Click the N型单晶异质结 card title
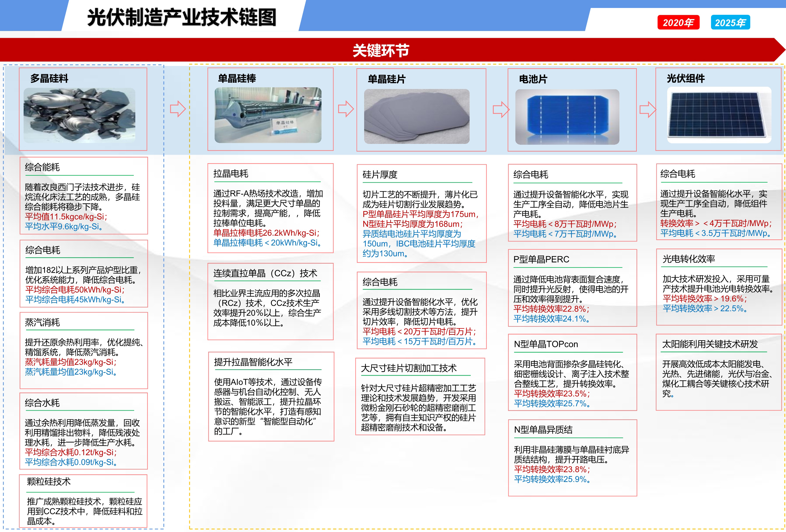Screen dimensions: 786x532 (x=543, y=430)
